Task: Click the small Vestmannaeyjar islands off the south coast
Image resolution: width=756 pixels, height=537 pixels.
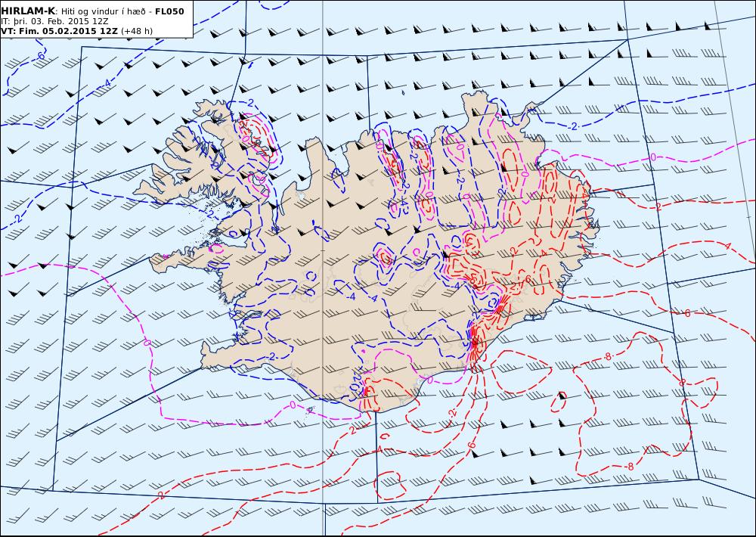Action: [x=309, y=410]
